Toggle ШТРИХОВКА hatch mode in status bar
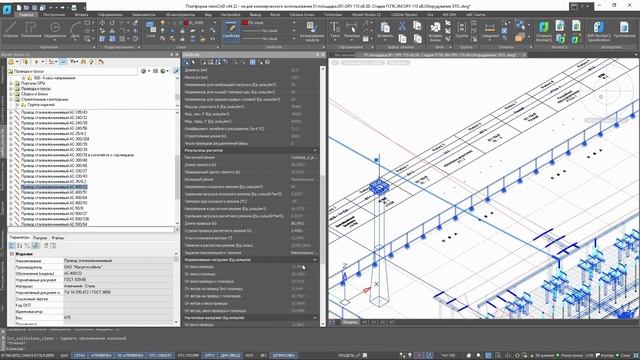The width and height of the screenshot is (640, 360). tap(284, 356)
